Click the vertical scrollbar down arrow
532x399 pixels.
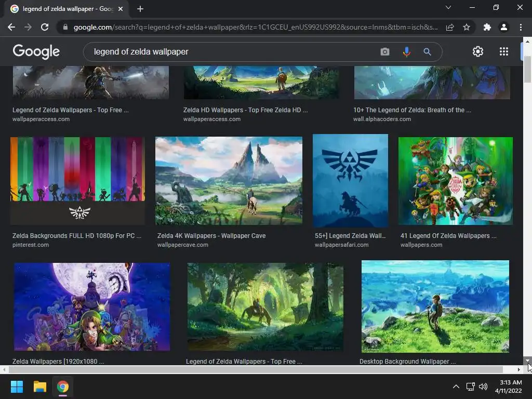[x=527, y=361]
